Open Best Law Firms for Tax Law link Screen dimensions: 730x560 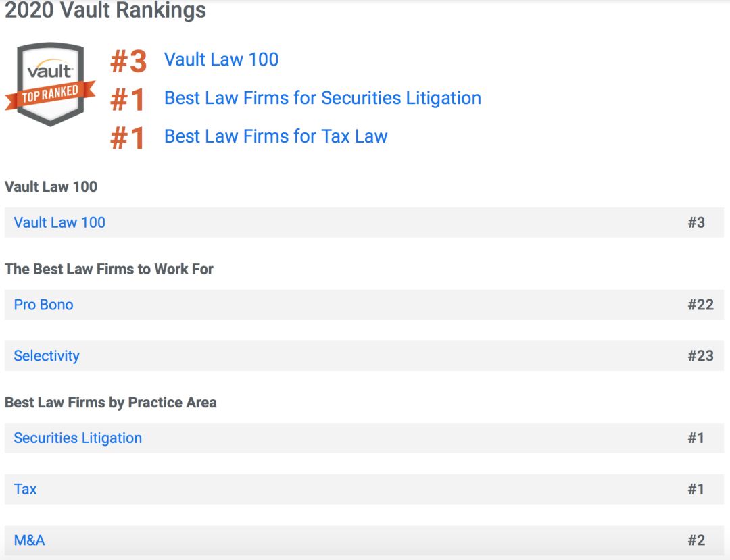[x=276, y=136]
